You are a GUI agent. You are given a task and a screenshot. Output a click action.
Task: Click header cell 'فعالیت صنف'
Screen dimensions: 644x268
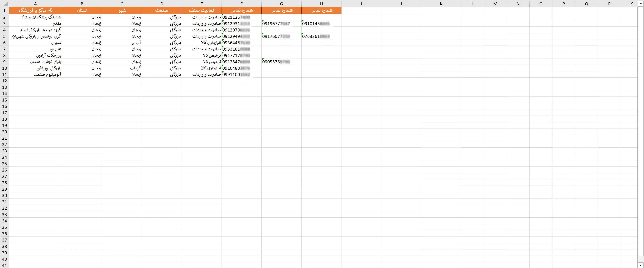[201, 10]
